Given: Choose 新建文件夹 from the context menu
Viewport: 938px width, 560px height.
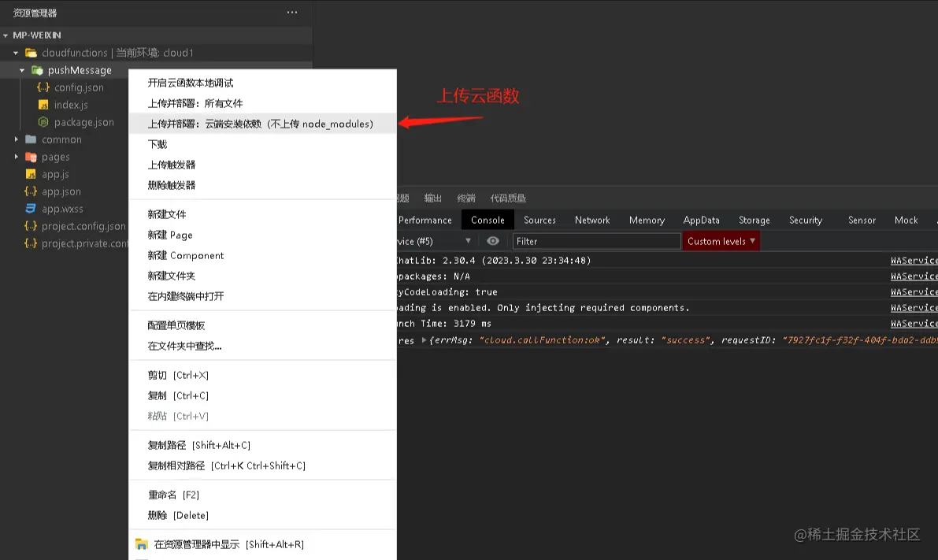Looking at the screenshot, I should tap(262, 275).
